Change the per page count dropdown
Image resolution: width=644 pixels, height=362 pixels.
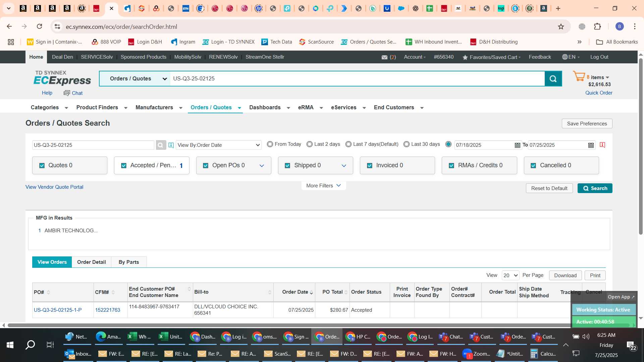coord(511,276)
